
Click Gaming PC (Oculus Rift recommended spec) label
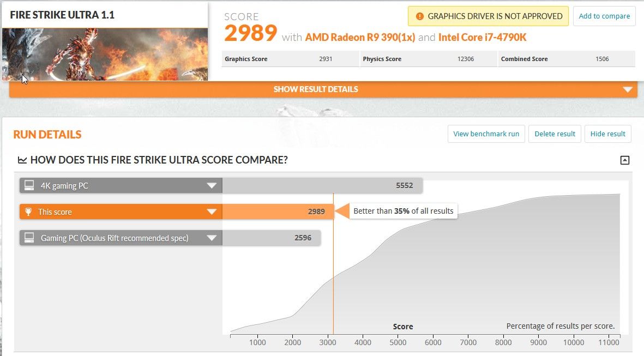click(115, 238)
